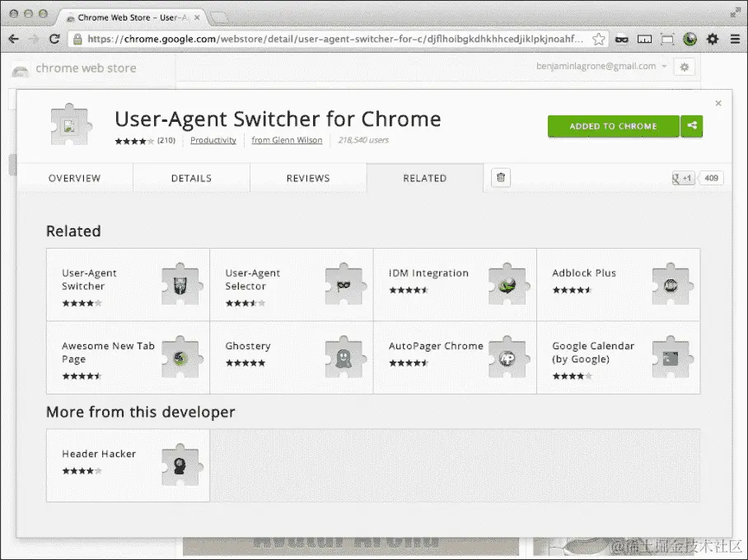Bookmark page with star icon
Viewport: 748px width, 560px height.
pyautogui.click(x=598, y=39)
